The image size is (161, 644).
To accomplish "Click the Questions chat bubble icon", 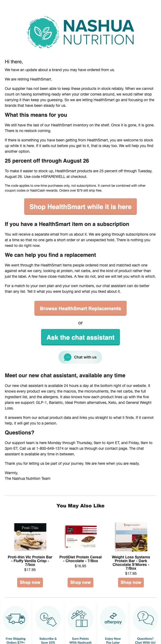I will (145, 619).
